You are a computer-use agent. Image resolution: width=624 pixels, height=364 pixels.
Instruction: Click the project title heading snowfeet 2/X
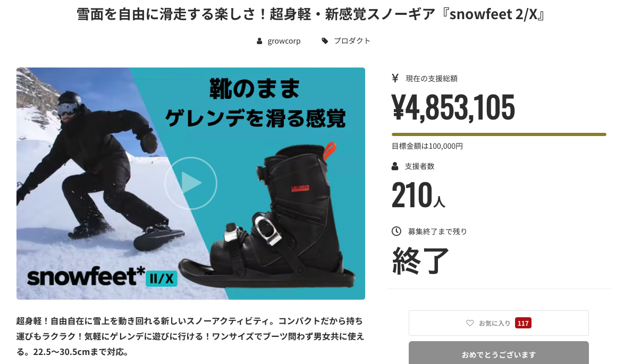coord(310,14)
